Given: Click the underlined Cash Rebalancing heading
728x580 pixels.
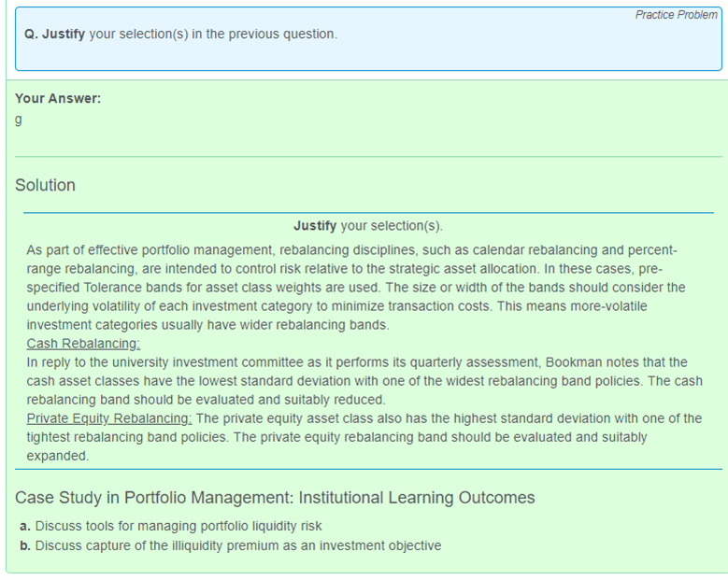Looking at the screenshot, I should click(83, 344).
